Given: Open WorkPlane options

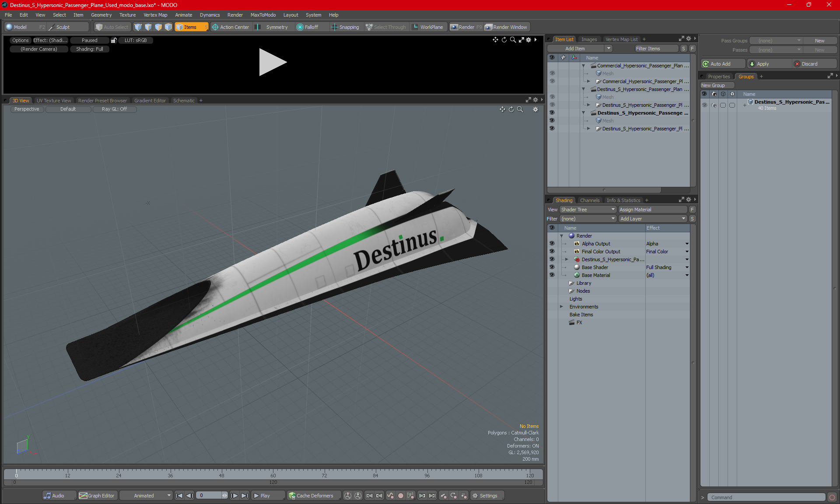Looking at the screenshot, I should (x=427, y=27).
